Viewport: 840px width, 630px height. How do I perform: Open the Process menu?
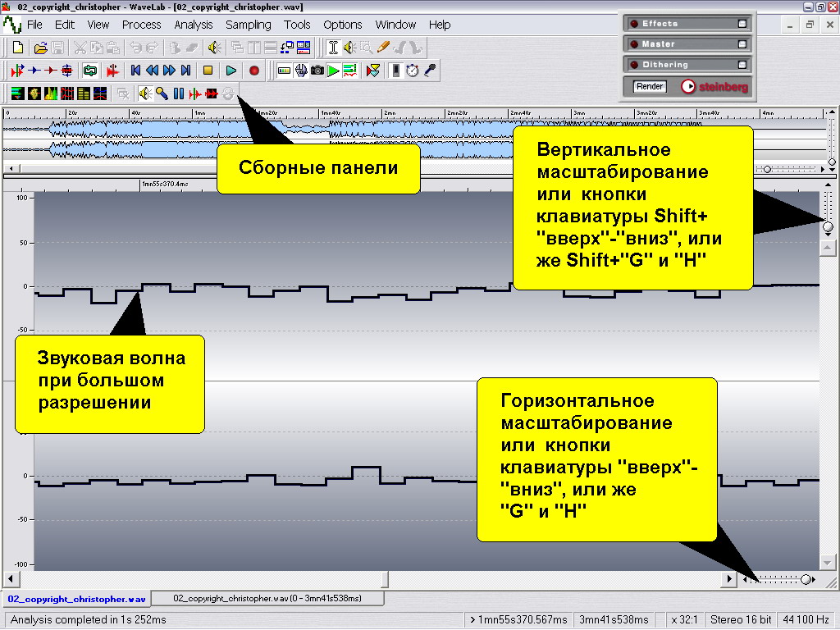click(x=141, y=25)
